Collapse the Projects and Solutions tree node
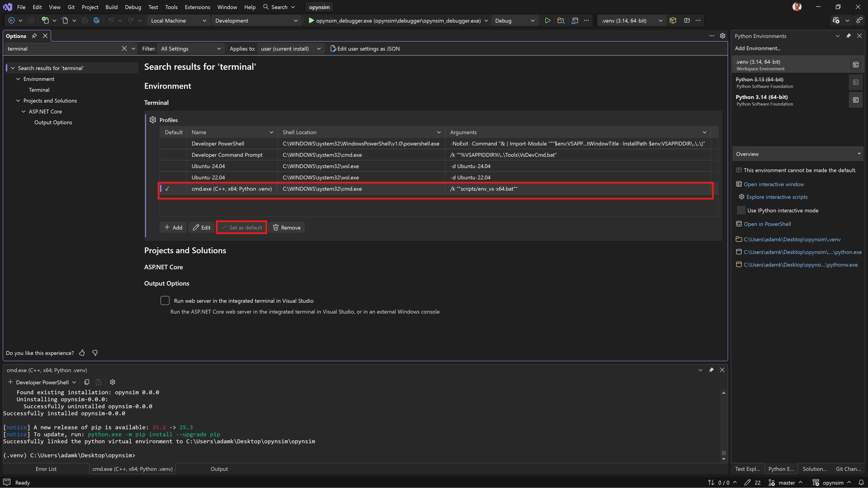The width and height of the screenshot is (868, 488). pos(18,101)
